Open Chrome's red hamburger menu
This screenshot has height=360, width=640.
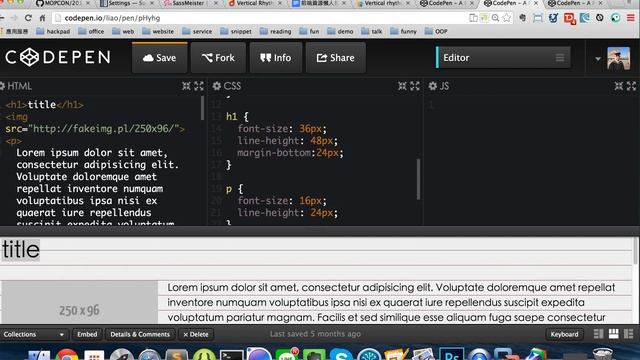coord(631,18)
